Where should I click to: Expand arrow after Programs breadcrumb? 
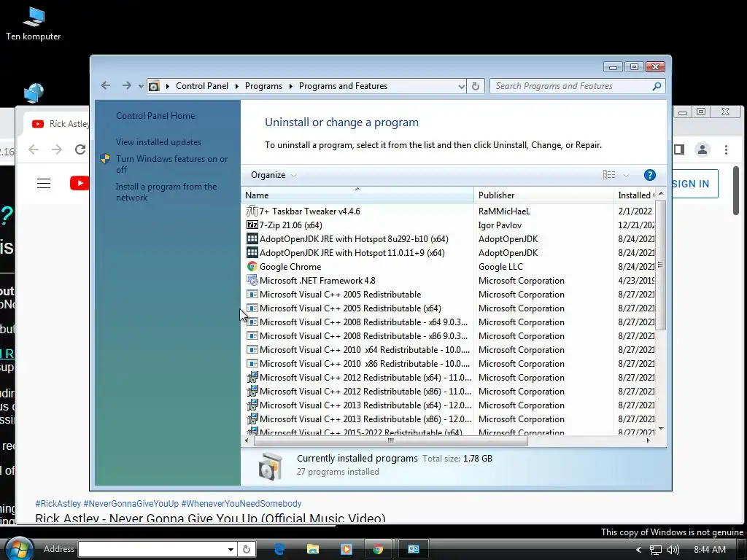pos(290,86)
